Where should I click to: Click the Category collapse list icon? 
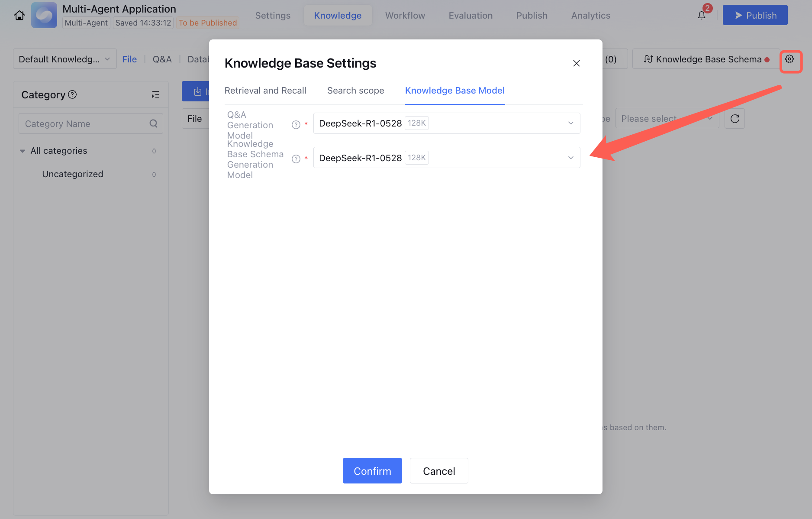(155, 95)
